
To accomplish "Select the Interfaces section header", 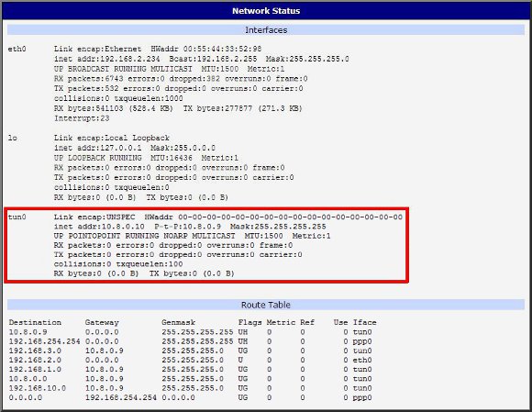I will pyautogui.click(x=266, y=30).
